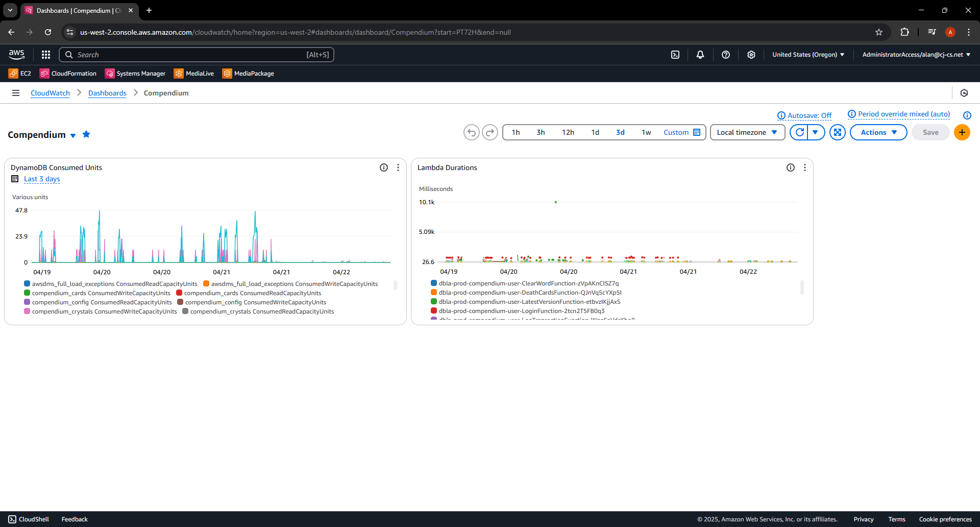Toggle ClearWordFunction legend series
Image resolution: width=980 pixels, height=527 pixels.
[x=525, y=283]
